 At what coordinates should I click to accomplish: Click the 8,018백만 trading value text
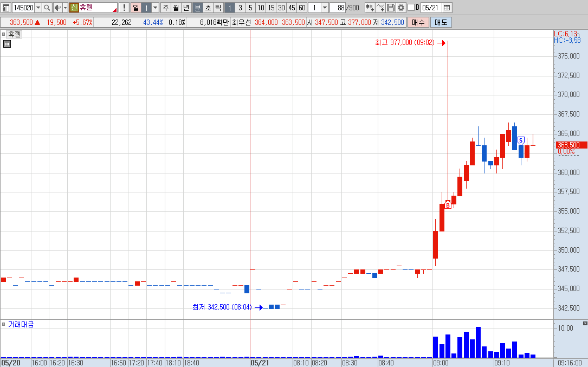point(215,23)
